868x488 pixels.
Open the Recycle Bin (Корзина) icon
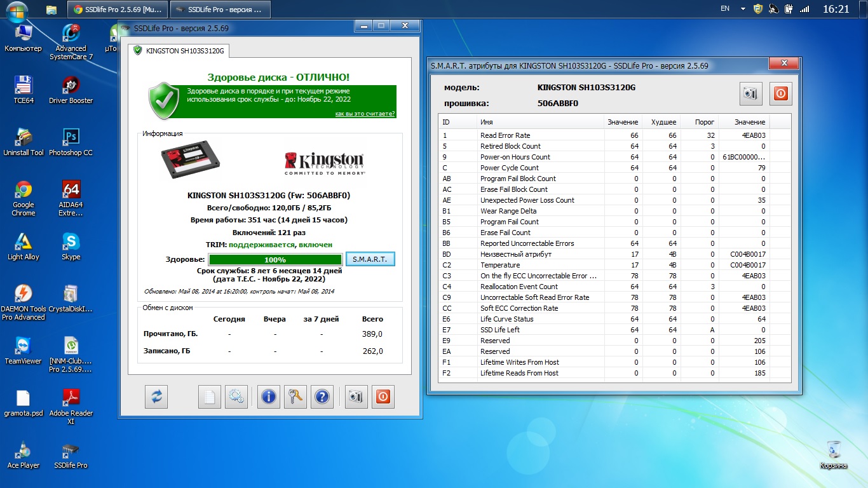pyautogui.click(x=834, y=455)
